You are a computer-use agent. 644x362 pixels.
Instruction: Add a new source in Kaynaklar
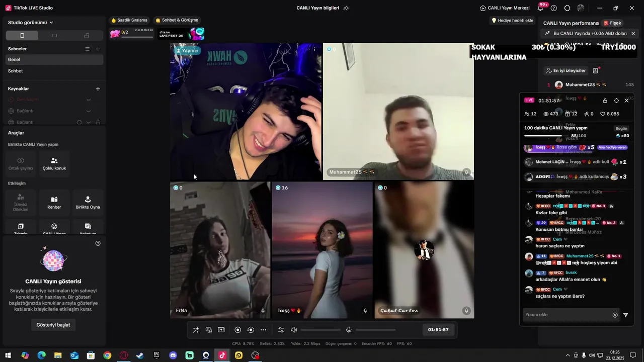[98, 88]
